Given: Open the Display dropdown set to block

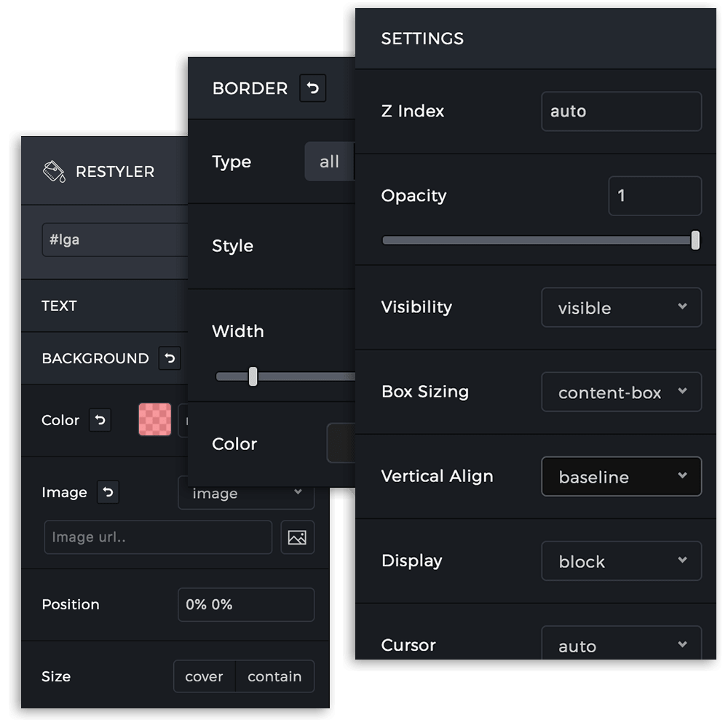Looking at the screenshot, I should pyautogui.click(x=621, y=561).
